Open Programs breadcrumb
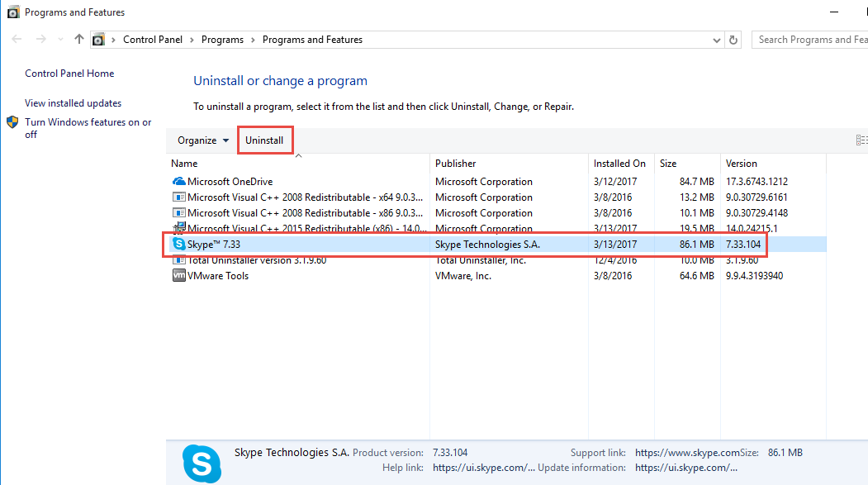The image size is (868, 485). tap(222, 40)
